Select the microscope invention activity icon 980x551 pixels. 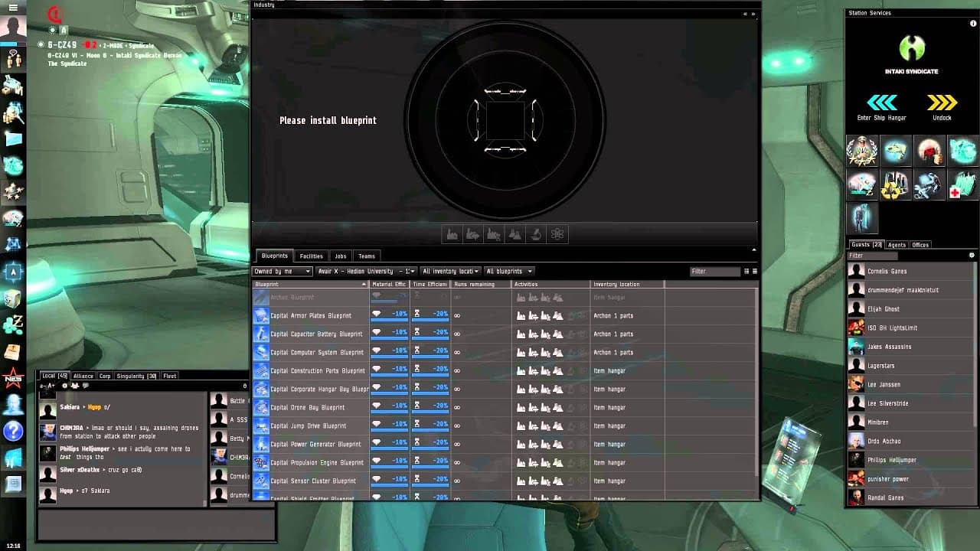coord(536,234)
